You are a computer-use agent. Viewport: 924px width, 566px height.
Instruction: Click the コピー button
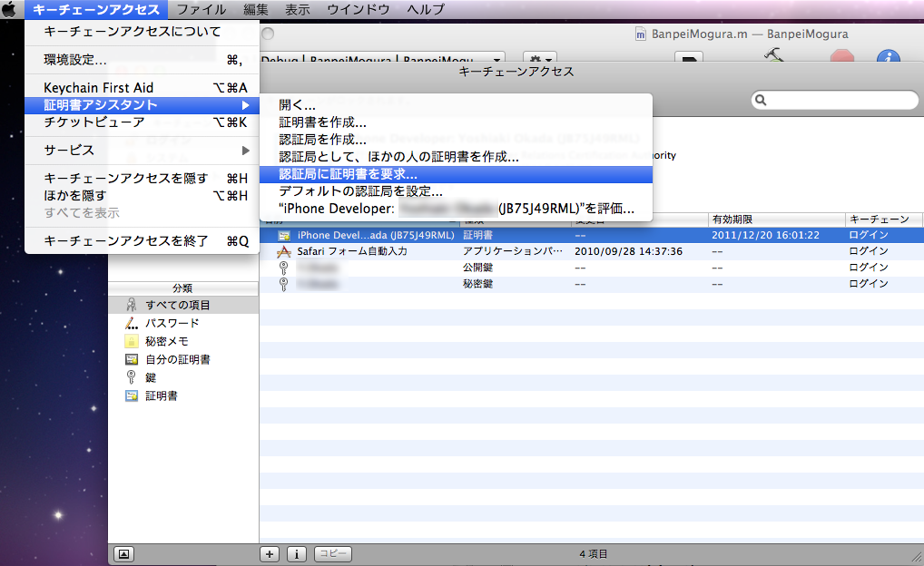(x=332, y=553)
